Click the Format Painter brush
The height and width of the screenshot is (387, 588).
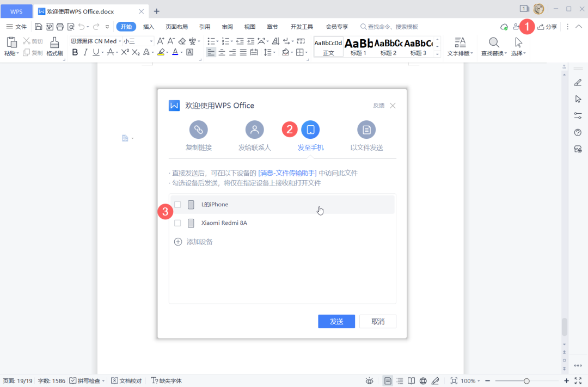pos(54,46)
